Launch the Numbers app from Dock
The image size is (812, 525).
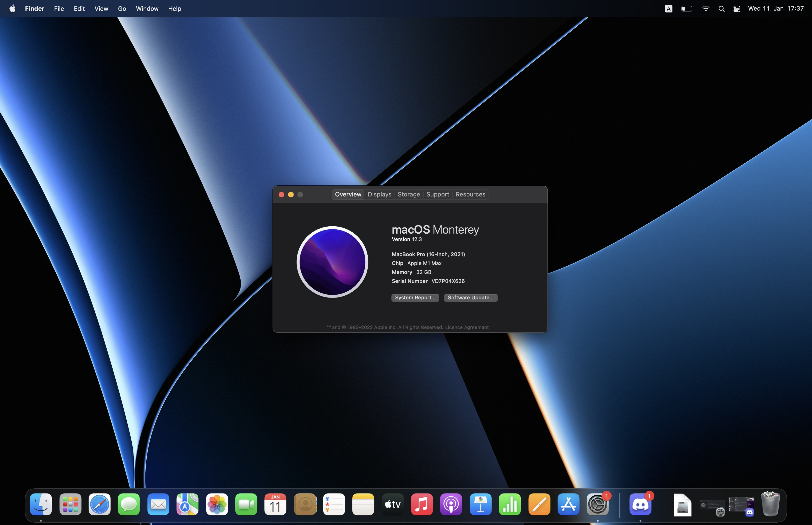pos(510,504)
